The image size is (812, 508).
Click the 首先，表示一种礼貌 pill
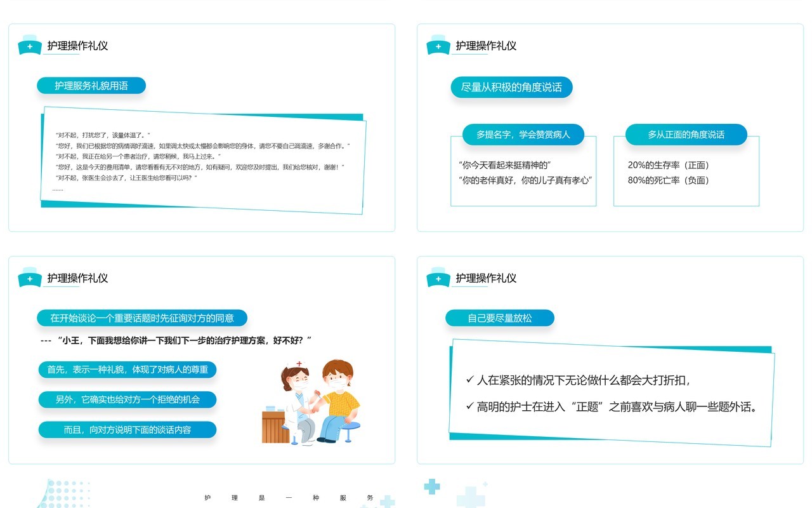(128, 370)
